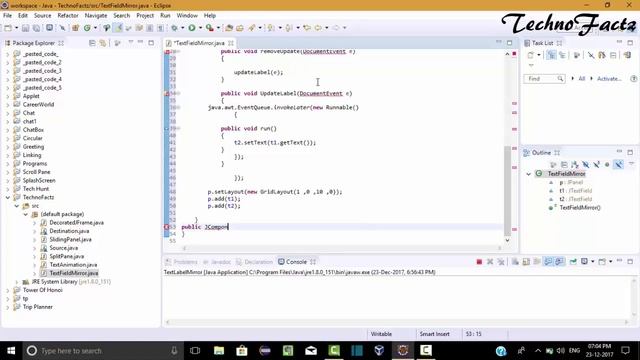Click Hide Non-Public Members green dot in Outline
Viewport: 640px width, 360px height.
(x=607, y=164)
